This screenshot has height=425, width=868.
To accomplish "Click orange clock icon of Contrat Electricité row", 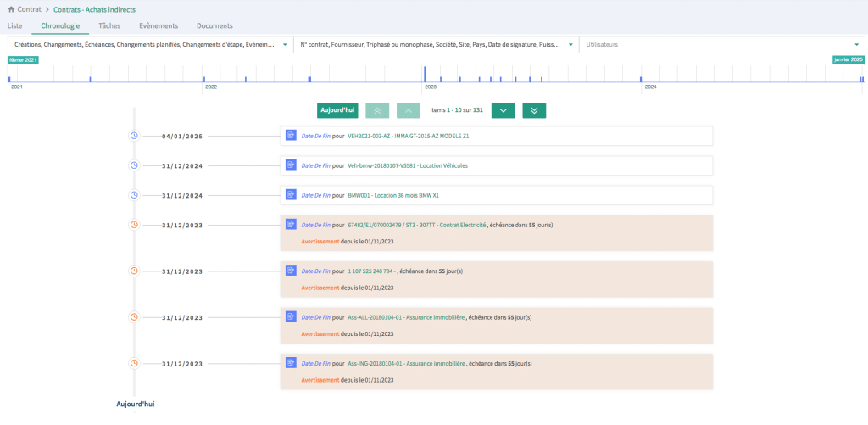I will tap(133, 225).
